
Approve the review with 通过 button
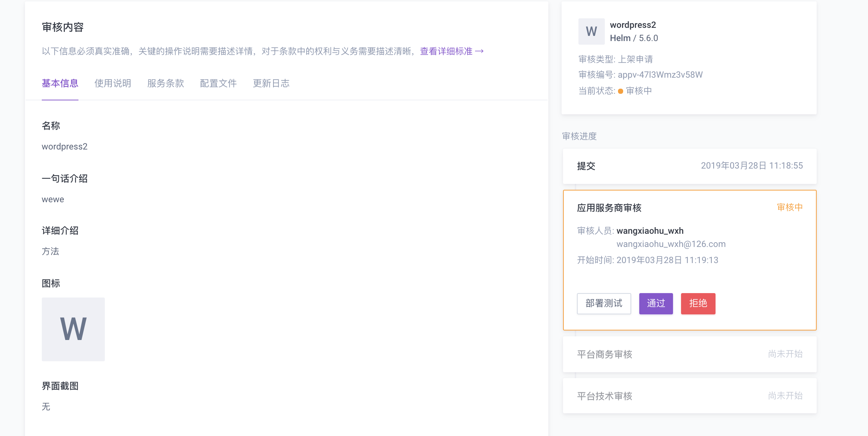pos(655,303)
